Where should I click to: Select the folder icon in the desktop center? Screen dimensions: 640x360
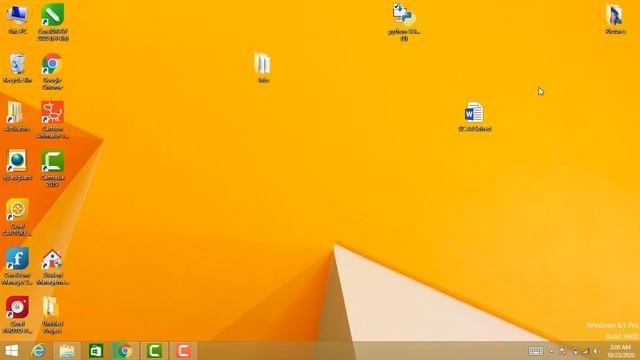point(262,68)
